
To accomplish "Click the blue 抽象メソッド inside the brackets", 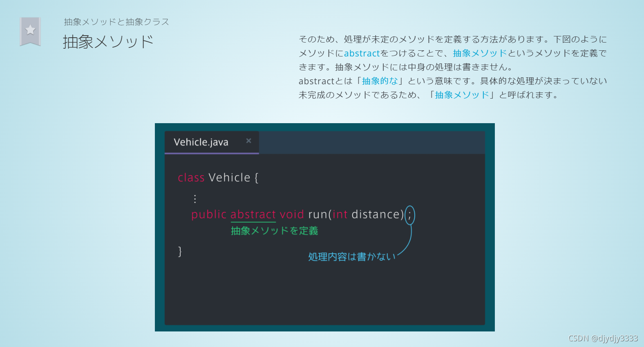I will 462,95.
